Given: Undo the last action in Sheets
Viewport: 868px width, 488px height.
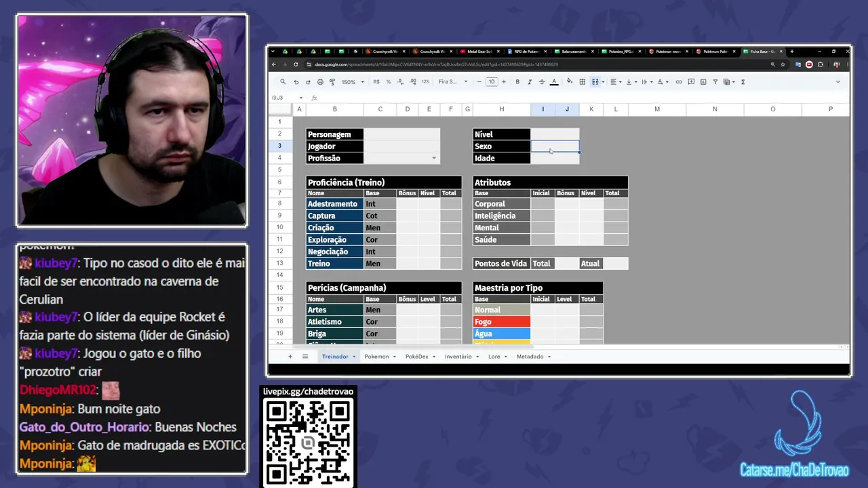Looking at the screenshot, I should pos(296,82).
